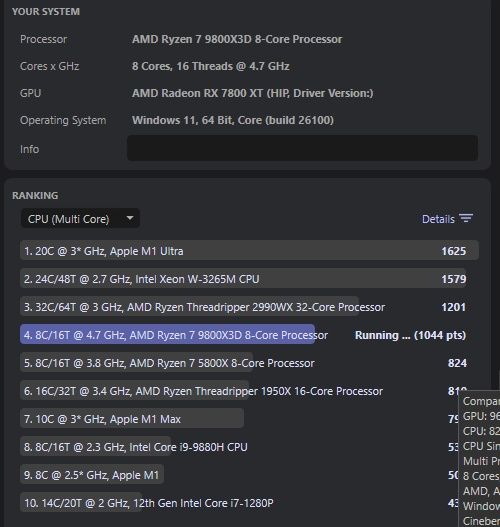Click the 8 Cores, 16 Threads value
The height and width of the screenshot is (527, 500).
coord(210,66)
